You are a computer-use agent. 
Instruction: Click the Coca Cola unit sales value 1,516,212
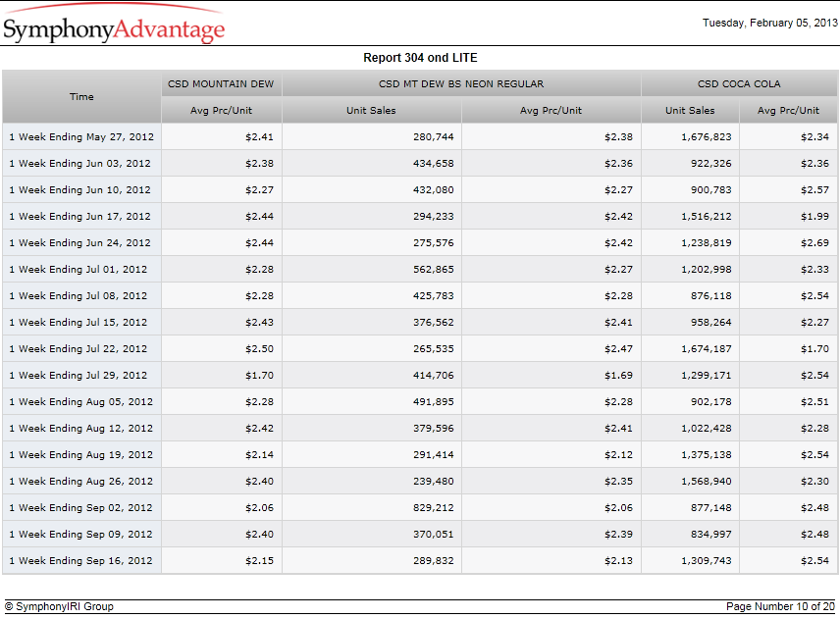click(x=707, y=217)
